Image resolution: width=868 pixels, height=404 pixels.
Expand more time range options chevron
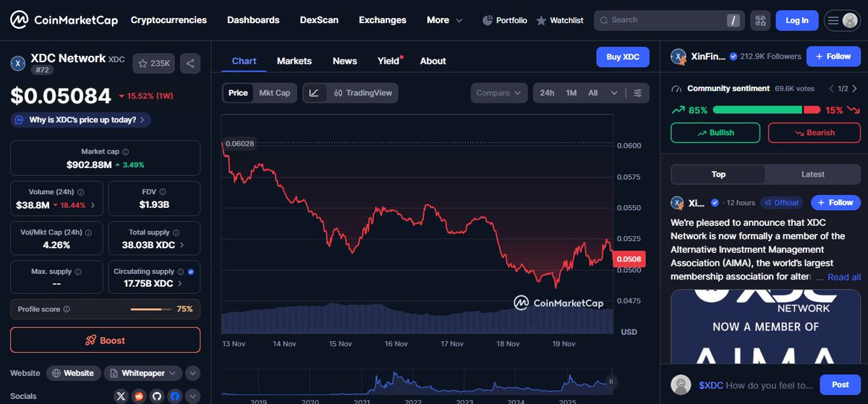[x=615, y=93]
